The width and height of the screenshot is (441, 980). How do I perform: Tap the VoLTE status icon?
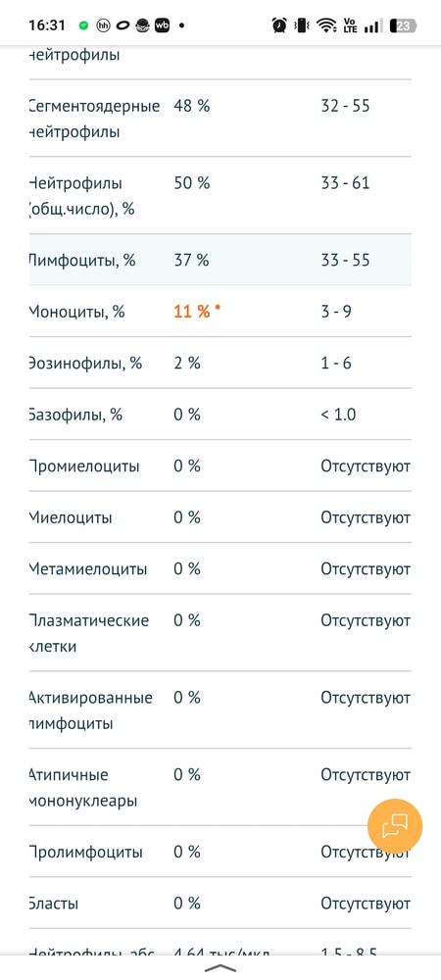coord(350,25)
